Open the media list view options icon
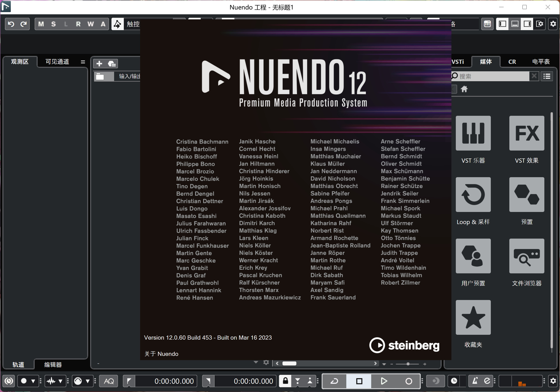 pos(547,76)
